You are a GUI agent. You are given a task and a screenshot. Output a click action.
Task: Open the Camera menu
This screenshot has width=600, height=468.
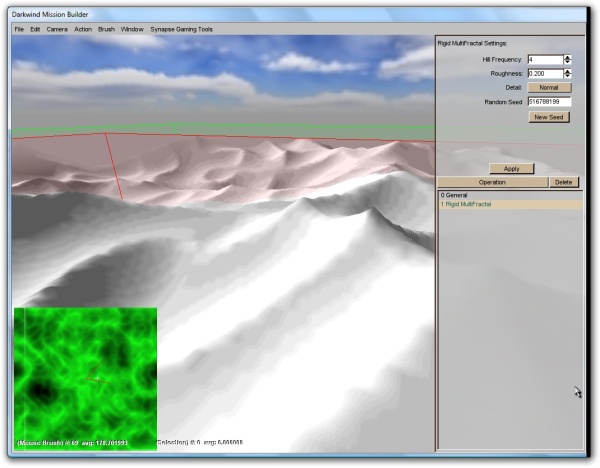(x=57, y=29)
